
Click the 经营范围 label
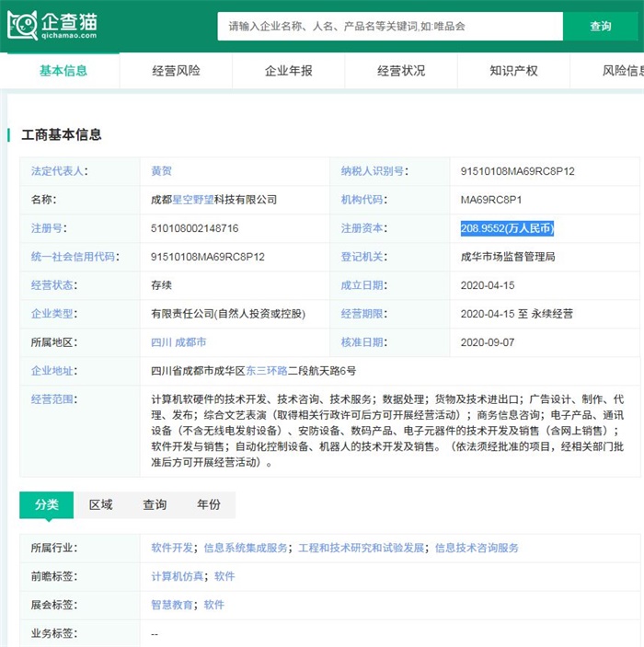52,399
